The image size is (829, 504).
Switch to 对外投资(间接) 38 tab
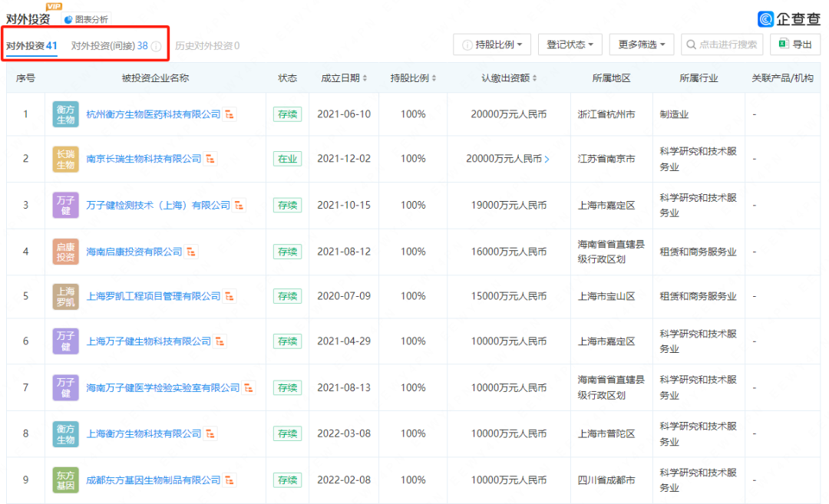109,46
